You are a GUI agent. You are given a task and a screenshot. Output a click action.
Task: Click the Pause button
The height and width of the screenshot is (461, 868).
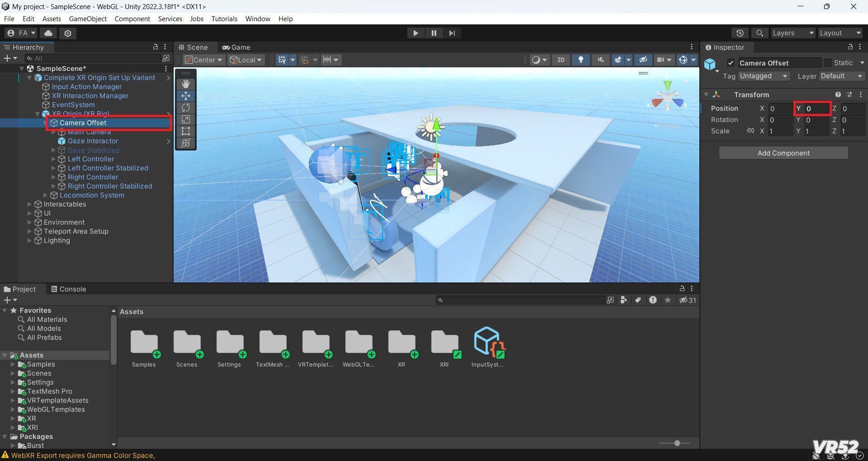434,33
